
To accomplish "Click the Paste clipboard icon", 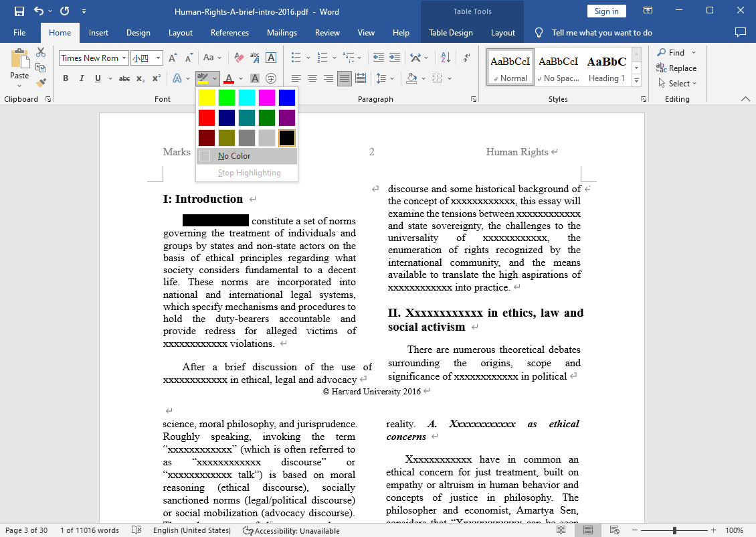I will click(x=20, y=59).
